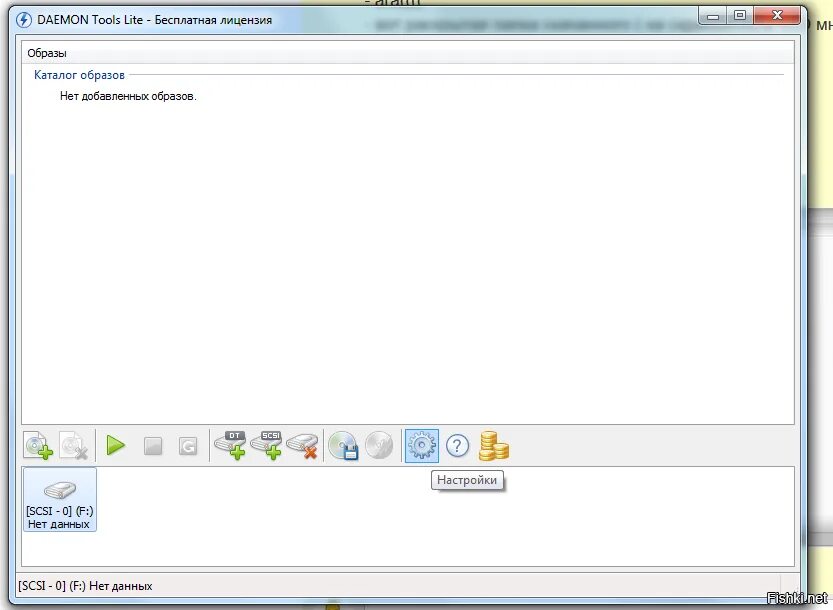Screen dimensions: 833x610
Task: Click the Каталог образов section label
Action: click(x=79, y=75)
